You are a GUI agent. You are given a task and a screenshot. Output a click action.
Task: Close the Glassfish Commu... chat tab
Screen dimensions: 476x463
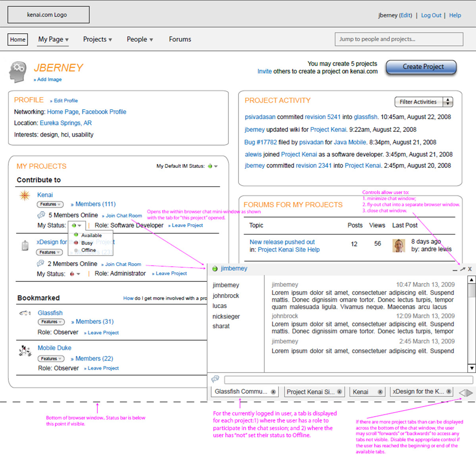click(x=273, y=392)
